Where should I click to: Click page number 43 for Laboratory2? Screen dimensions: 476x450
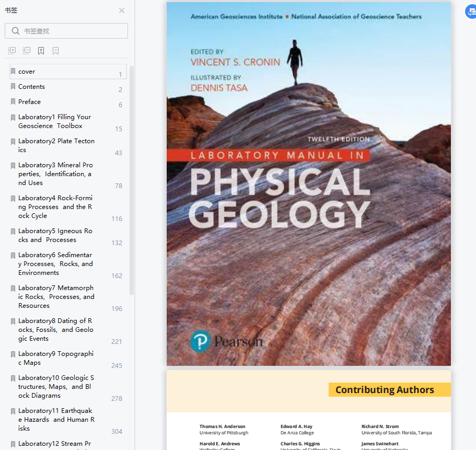click(119, 153)
